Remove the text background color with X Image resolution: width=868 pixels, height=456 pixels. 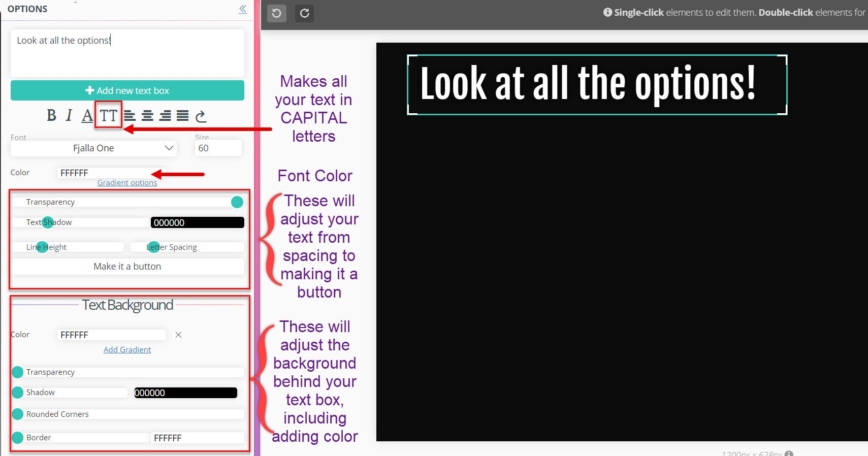pos(178,335)
